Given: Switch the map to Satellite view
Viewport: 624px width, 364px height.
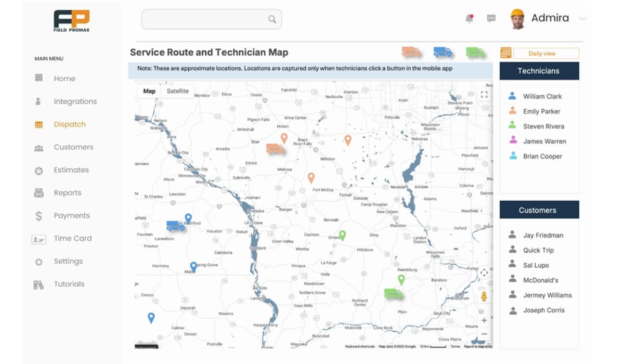Looking at the screenshot, I should tap(178, 91).
